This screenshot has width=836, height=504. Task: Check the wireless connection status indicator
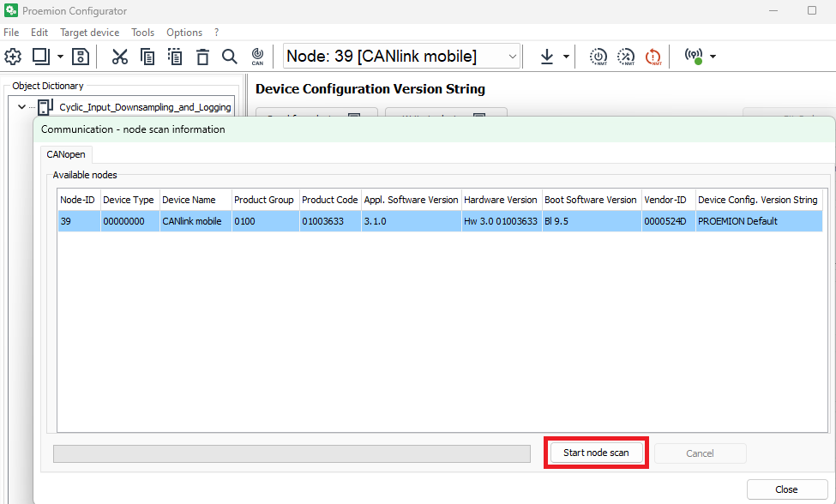click(695, 57)
